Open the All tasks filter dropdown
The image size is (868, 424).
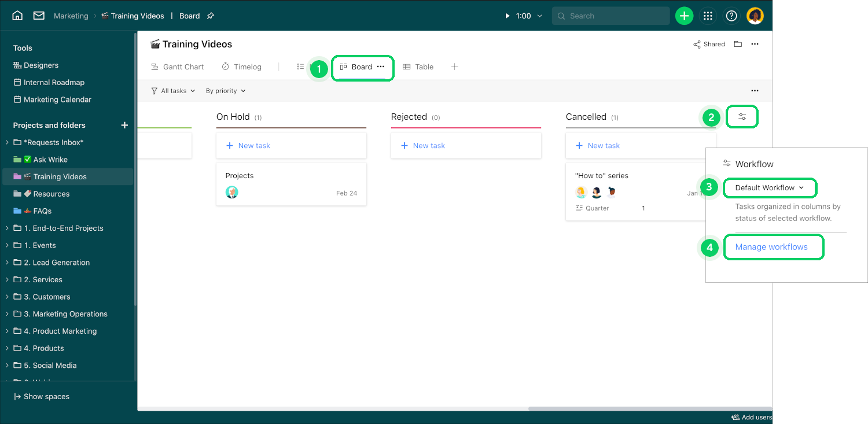pyautogui.click(x=173, y=91)
